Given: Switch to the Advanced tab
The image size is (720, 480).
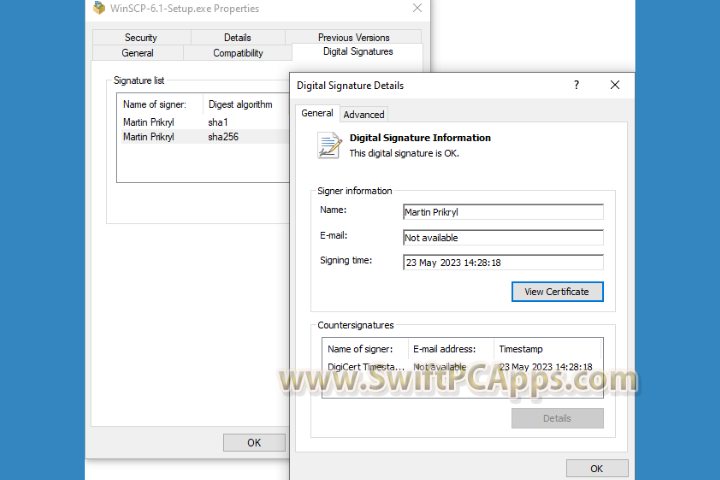Looking at the screenshot, I should tap(364, 114).
